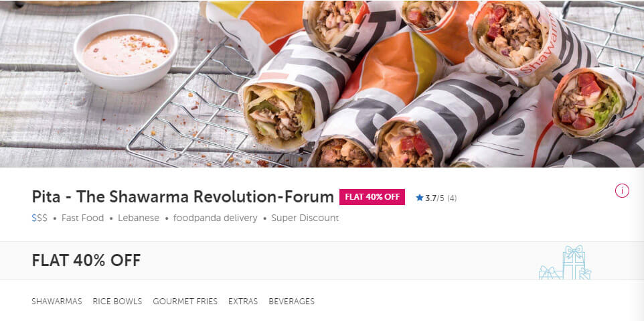Choose the Super Discount tag
Image resolution: width=644 pixels, height=321 pixels.
(305, 218)
